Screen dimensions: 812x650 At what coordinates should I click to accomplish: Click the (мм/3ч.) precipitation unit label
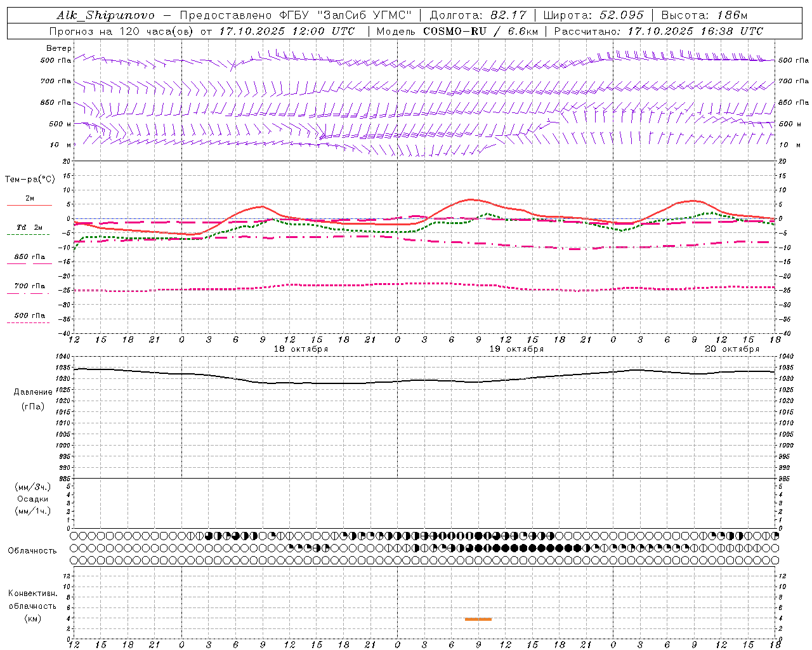(x=33, y=487)
